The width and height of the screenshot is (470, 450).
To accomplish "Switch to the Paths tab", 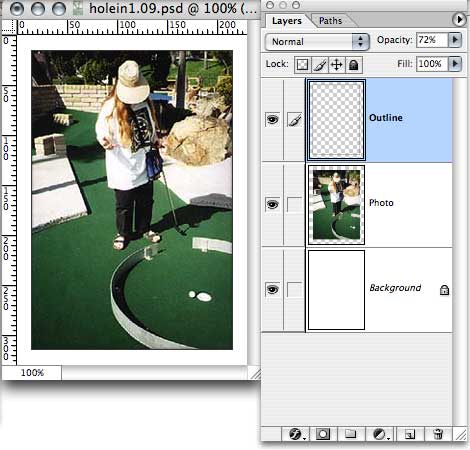I will pos(330,21).
